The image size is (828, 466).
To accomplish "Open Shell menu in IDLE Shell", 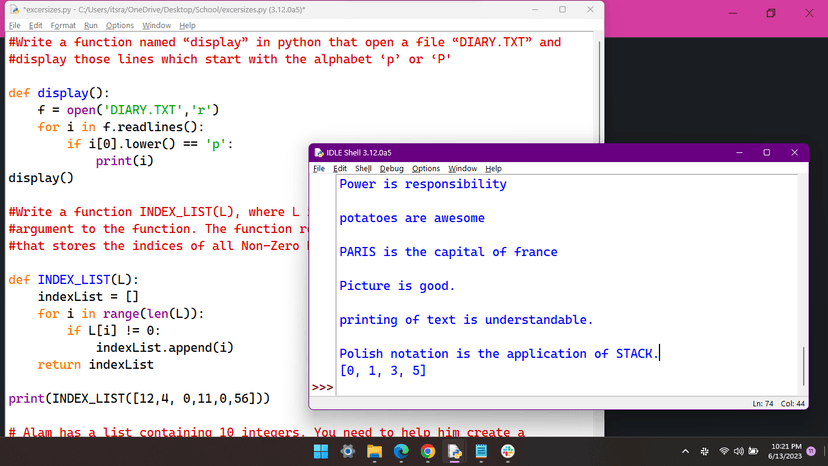I will pyautogui.click(x=363, y=168).
